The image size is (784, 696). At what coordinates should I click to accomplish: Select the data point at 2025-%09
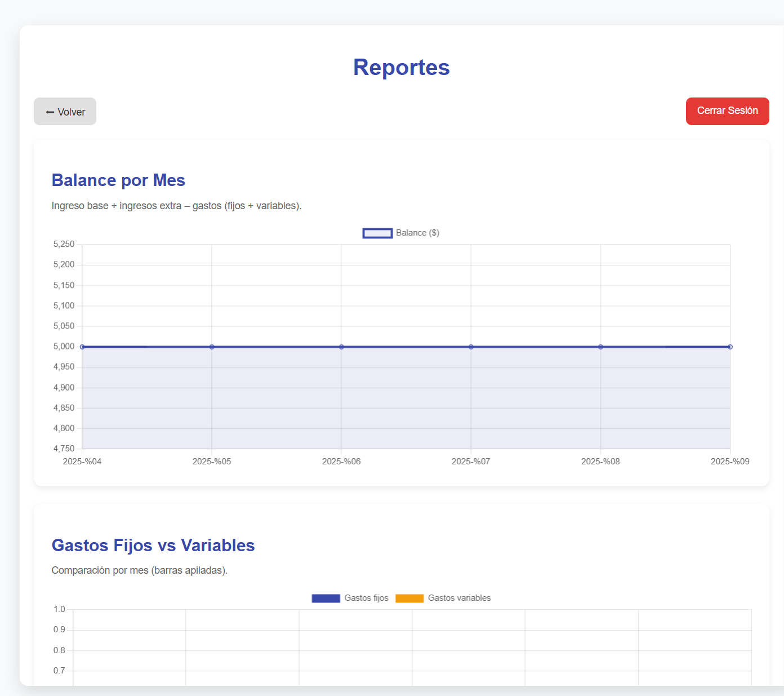[x=730, y=346]
